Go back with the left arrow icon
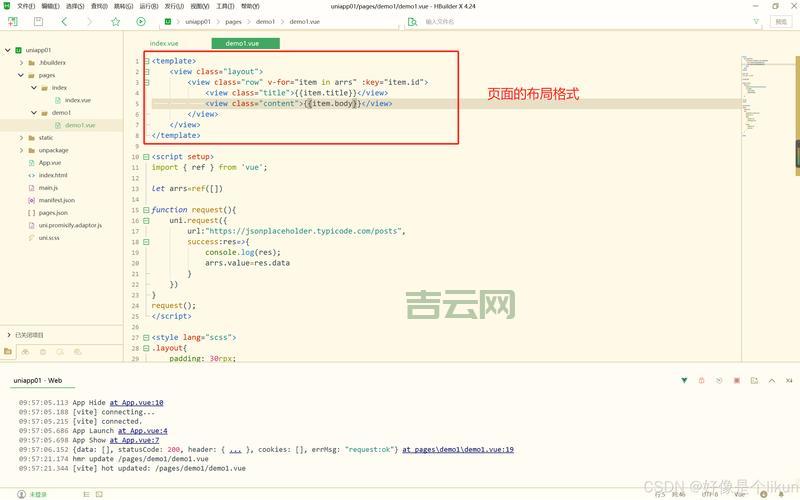This screenshot has height=500, width=800. (64, 21)
